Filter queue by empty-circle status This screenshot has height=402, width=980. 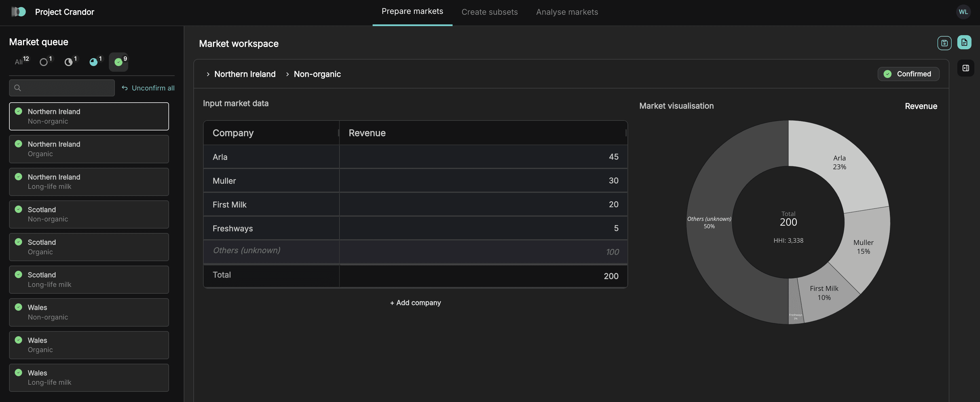[44, 62]
